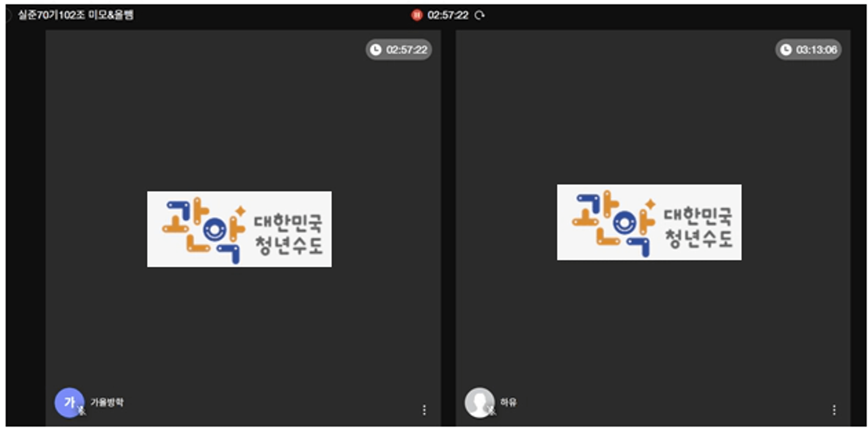This screenshot has width=868, height=428.
Task: Click the top bar timer reading 02:57:22
Action: click(448, 15)
